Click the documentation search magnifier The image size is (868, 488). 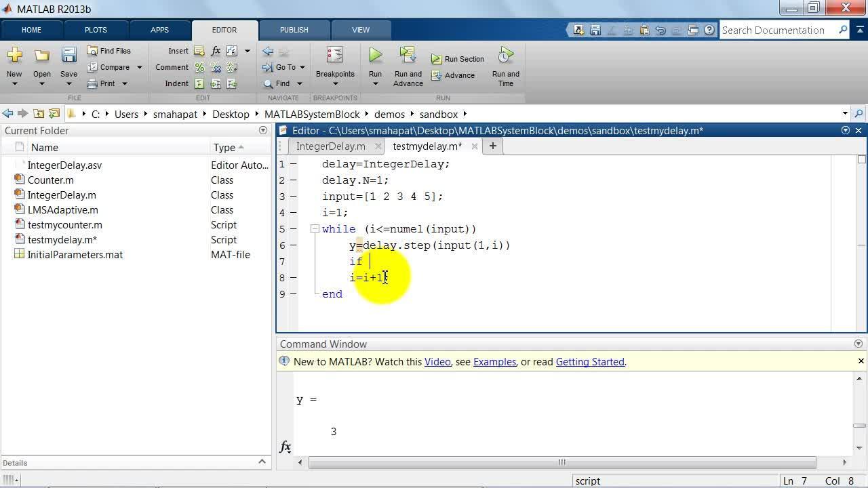click(x=843, y=30)
